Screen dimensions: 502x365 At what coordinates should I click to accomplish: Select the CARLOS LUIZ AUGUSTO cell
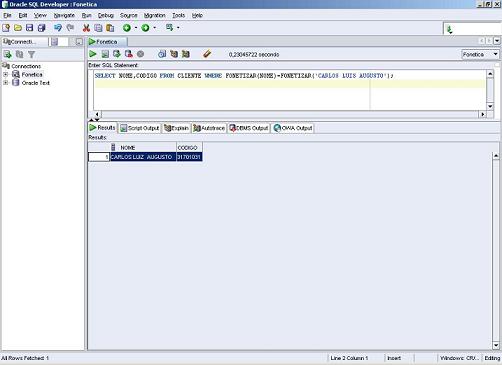pos(143,157)
